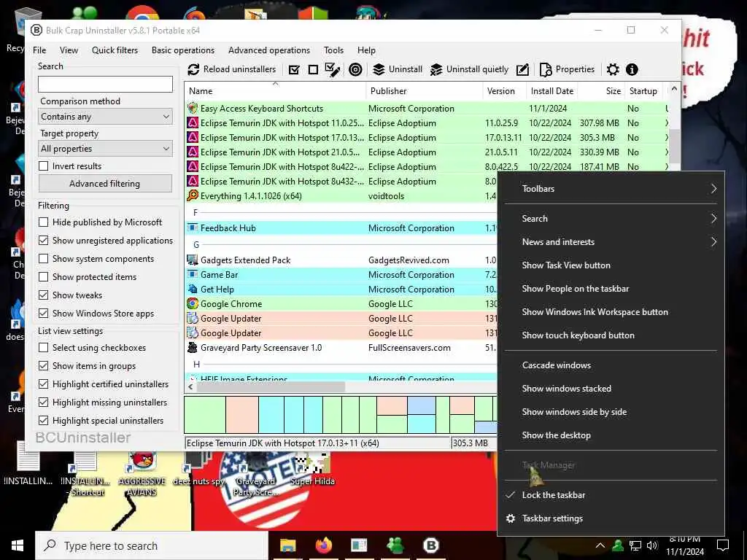Click the BCUninstaller taskbar icon
This screenshot has width=747, height=560.
430,545
